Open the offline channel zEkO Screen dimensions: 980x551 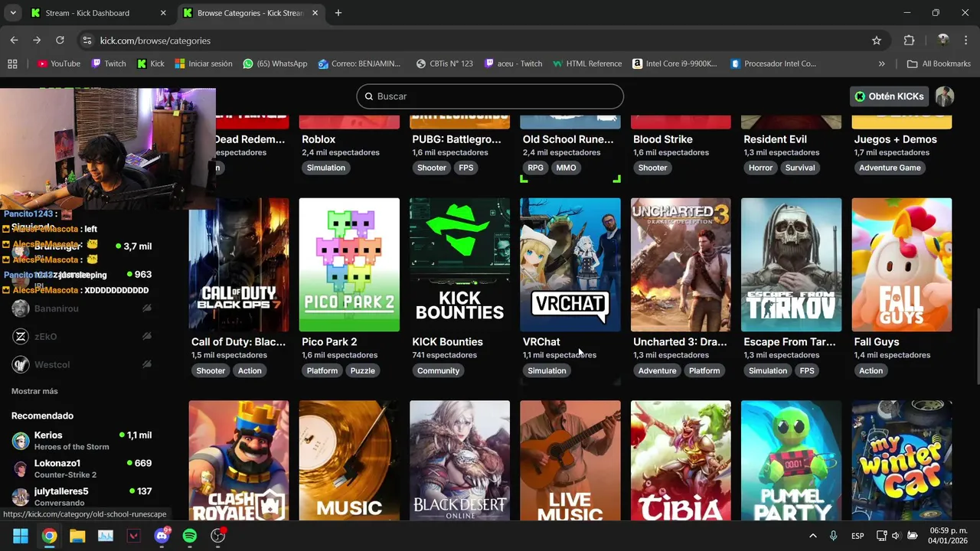(x=82, y=337)
